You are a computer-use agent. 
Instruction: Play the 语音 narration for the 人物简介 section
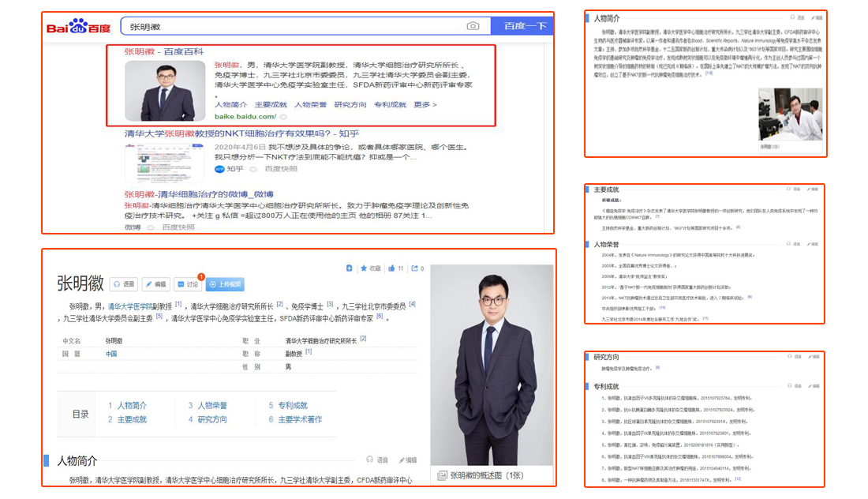(x=375, y=460)
